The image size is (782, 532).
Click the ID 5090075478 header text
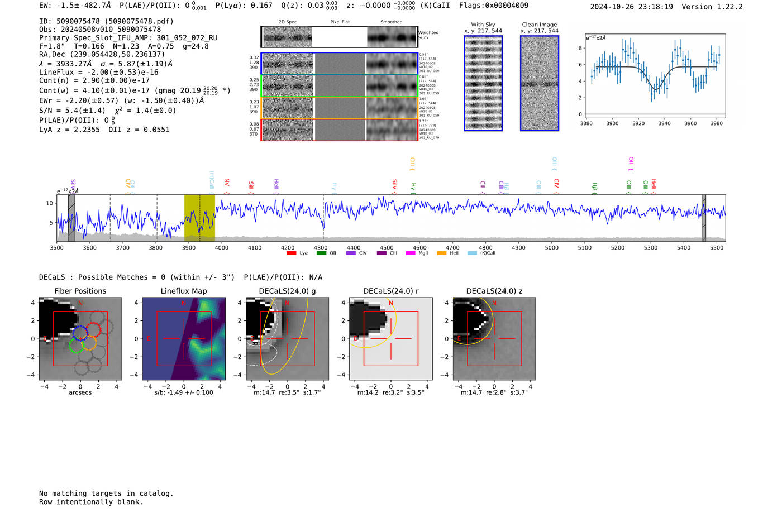pyautogui.click(x=106, y=21)
